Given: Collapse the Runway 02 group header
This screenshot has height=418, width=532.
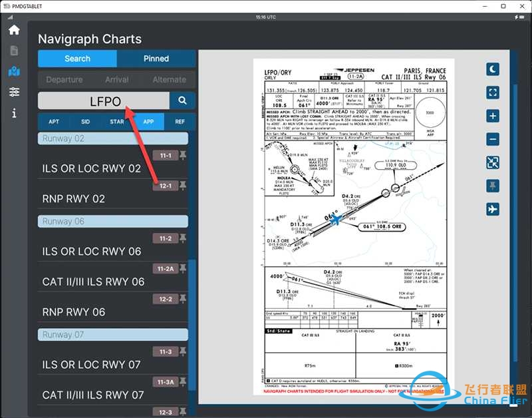Looking at the screenshot, I should coord(113,138).
